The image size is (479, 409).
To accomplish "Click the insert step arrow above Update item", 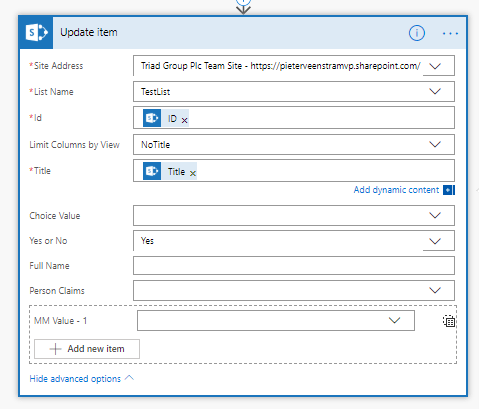I will click(243, 8).
